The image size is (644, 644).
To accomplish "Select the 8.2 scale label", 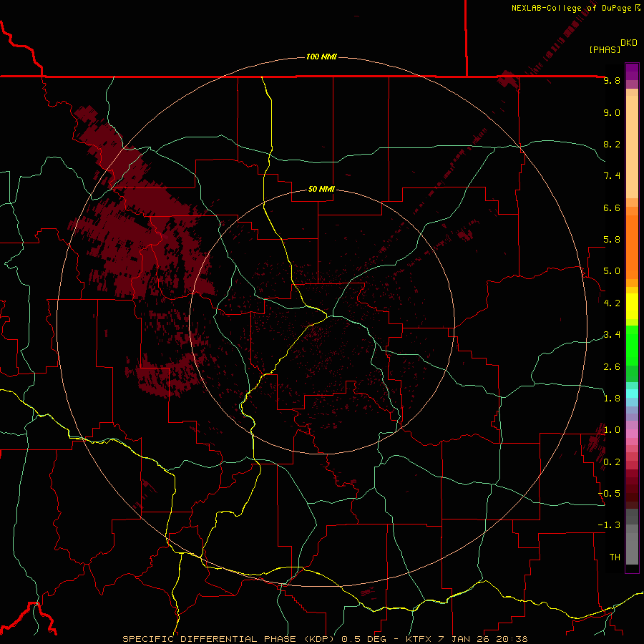I will 612,144.
